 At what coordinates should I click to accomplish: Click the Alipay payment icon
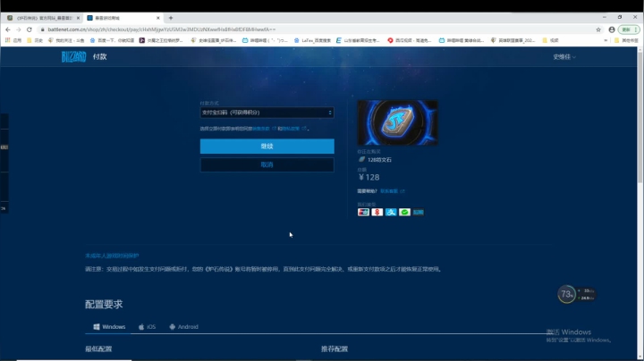coord(391,212)
